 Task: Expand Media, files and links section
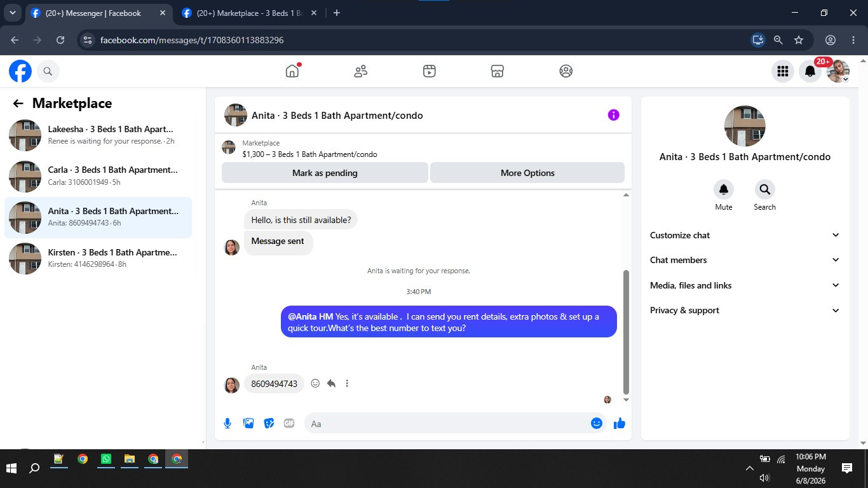(745, 285)
